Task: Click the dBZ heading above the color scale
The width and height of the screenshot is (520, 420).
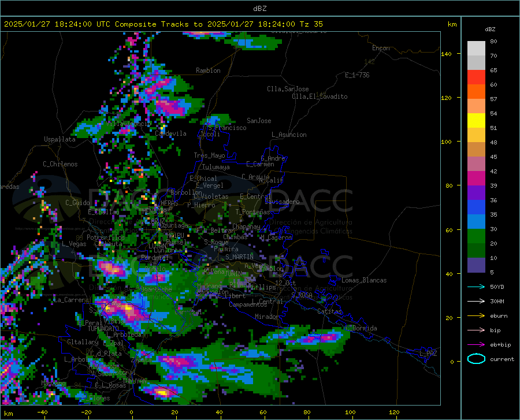Action: [x=490, y=29]
